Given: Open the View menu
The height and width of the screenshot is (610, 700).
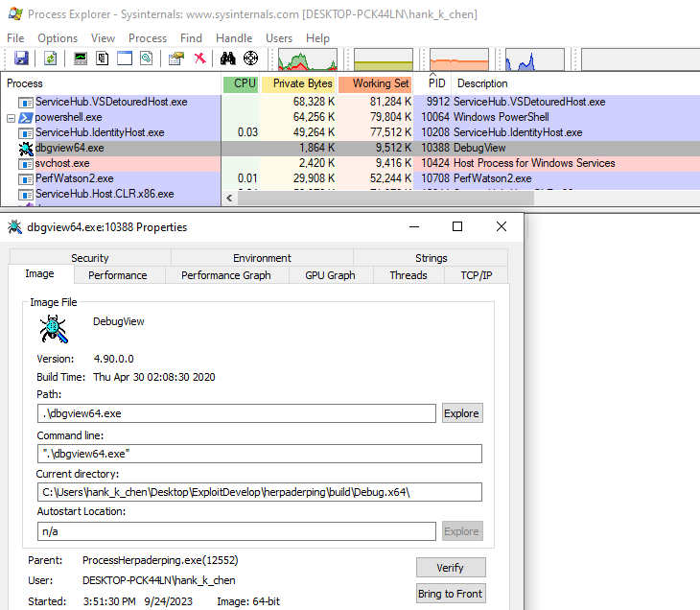Looking at the screenshot, I should (104, 38).
